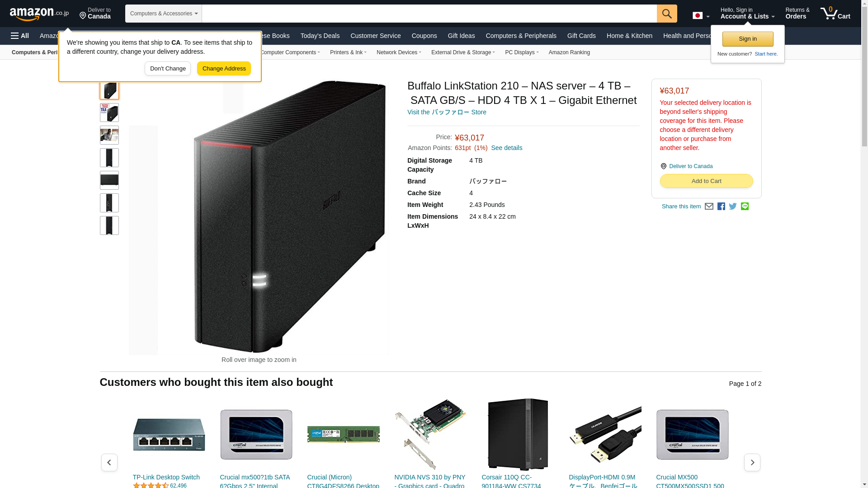The height and width of the screenshot is (488, 868).
Task: Click into the search text field
Action: 429,14
